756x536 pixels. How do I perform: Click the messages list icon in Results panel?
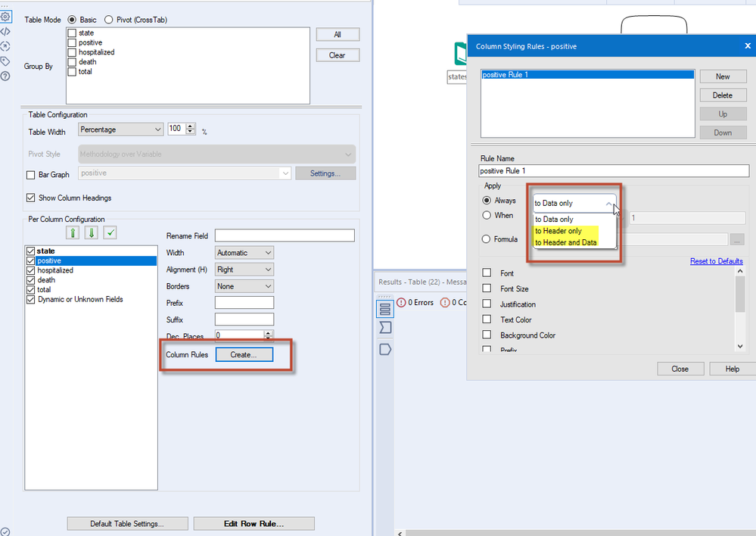pyautogui.click(x=384, y=309)
